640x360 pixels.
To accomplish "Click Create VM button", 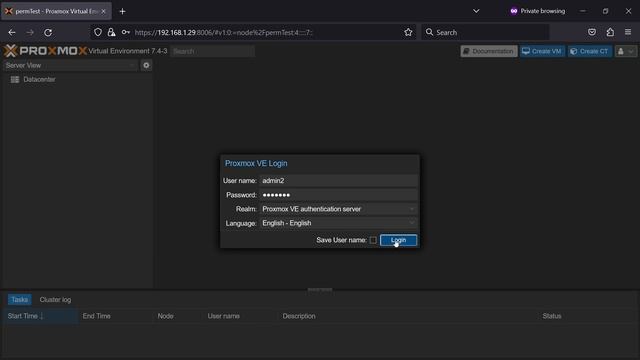I will pos(542,51).
